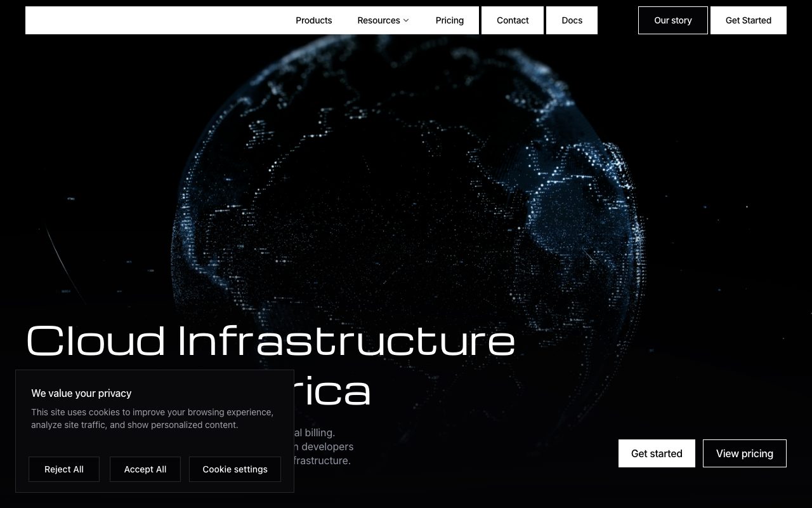Open the View pricing button
This screenshot has width=812, height=508.
click(x=745, y=453)
